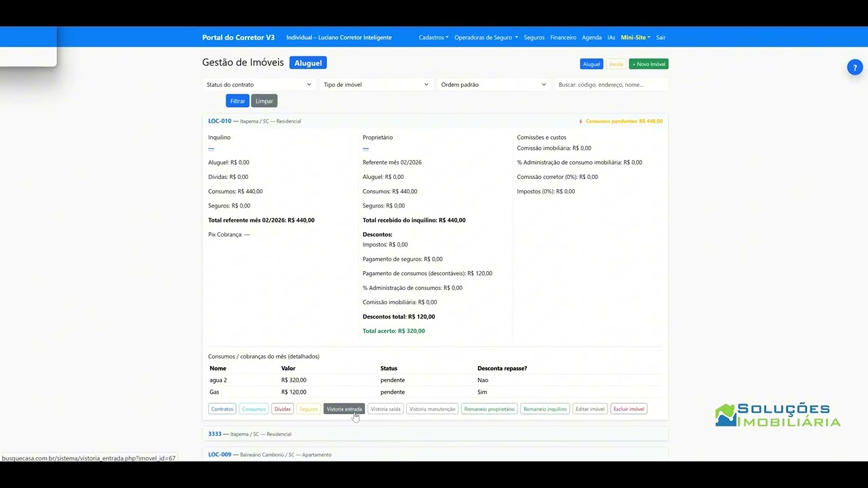Click the yellow Seguros button for LOC-010
Viewport: 868px width, 488px height.
coord(309,409)
